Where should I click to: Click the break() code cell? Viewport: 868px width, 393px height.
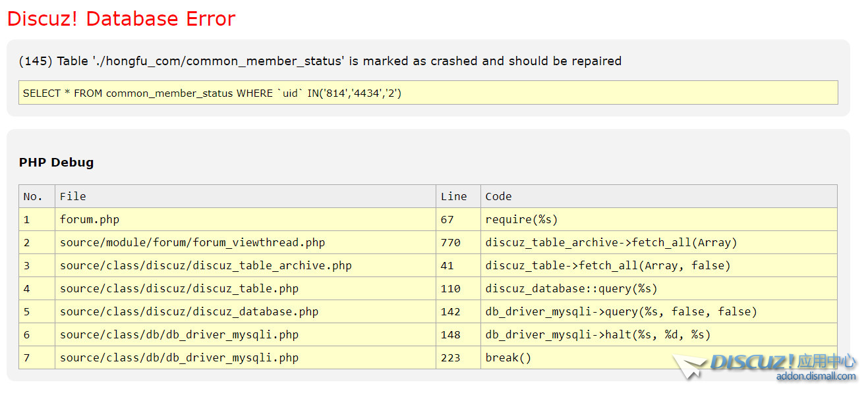point(508,357)
